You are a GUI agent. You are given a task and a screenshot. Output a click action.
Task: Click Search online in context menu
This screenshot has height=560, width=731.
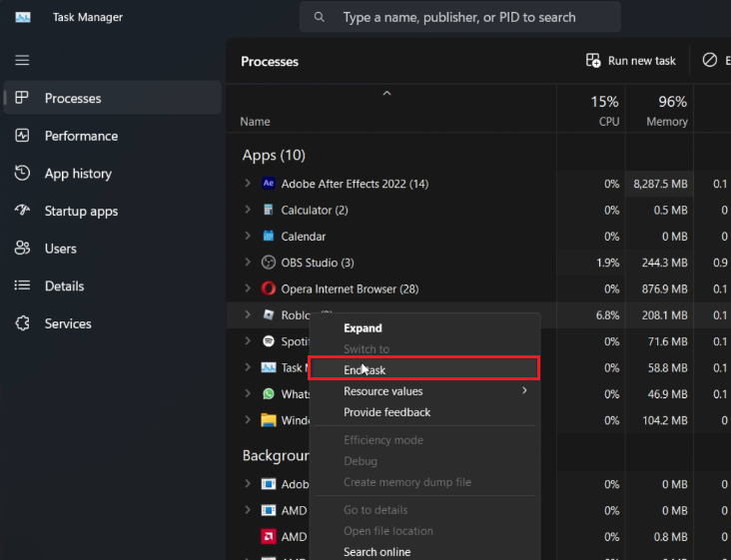[x=376, y=552]
